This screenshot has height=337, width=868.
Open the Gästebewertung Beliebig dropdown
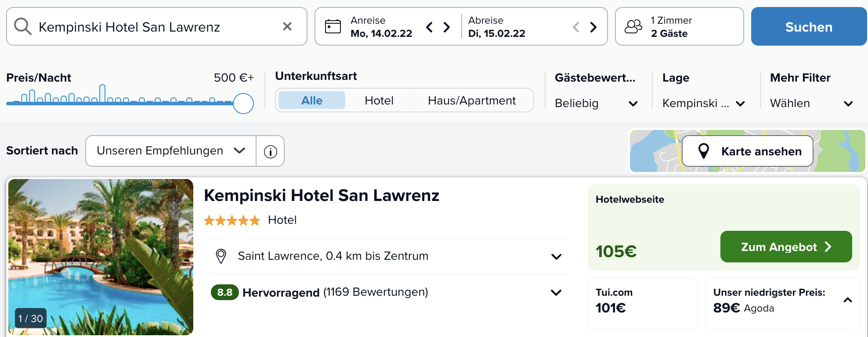pos(596,104)
